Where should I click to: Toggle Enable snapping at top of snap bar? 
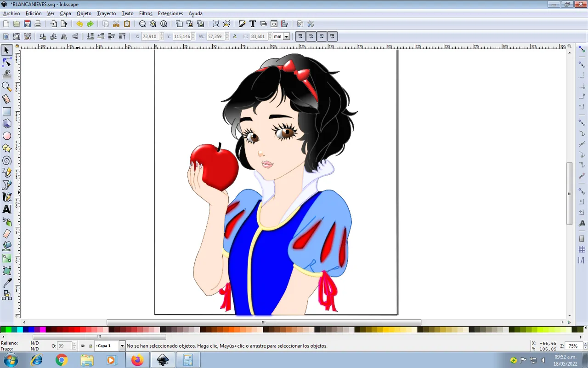(x=582, y=50)
